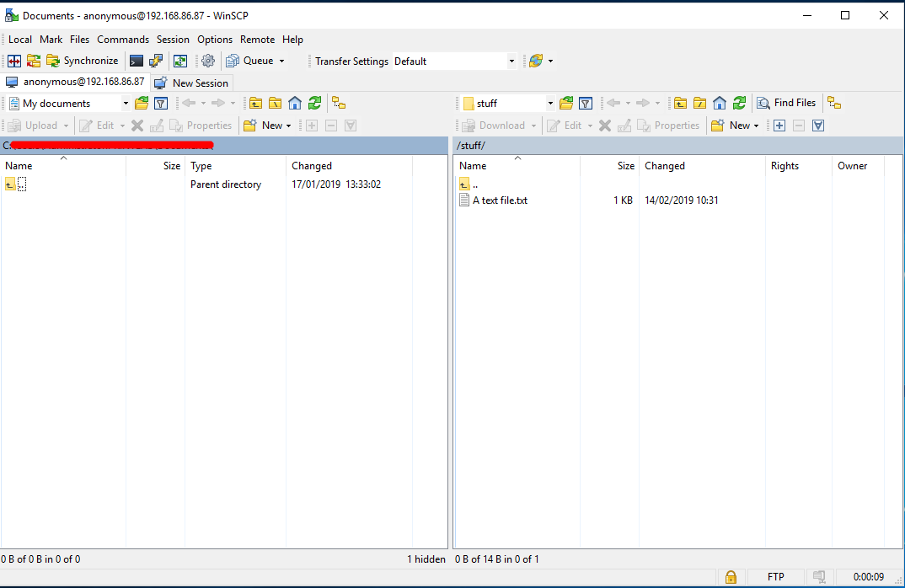Go to parent directory in local panel
The height and width of the screenshot is (588, 905).
[x=255, y=104]
